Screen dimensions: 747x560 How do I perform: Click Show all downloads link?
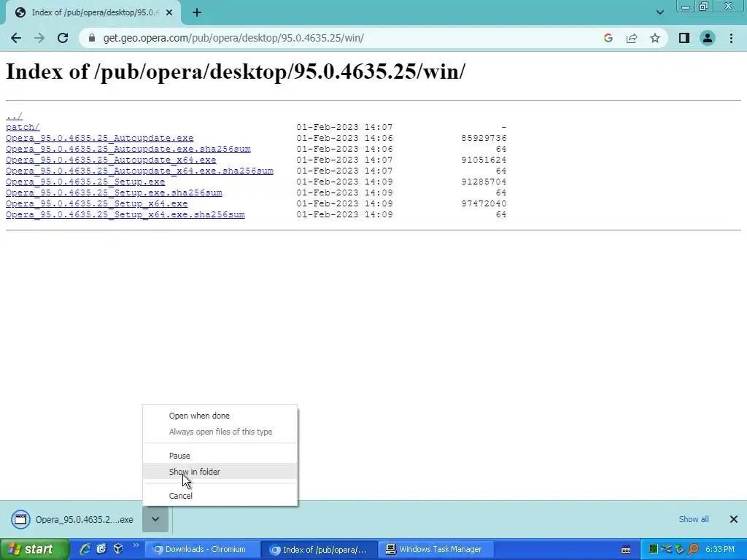tap(694, 519)
